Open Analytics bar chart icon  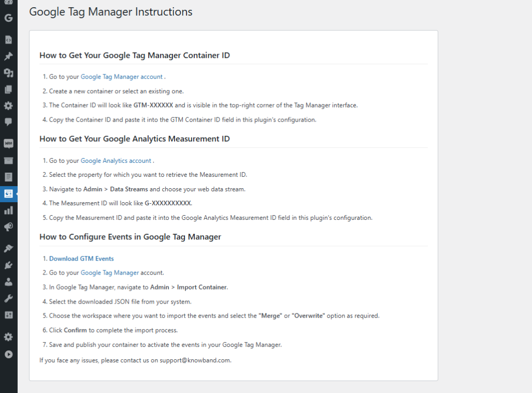[8, 211]
